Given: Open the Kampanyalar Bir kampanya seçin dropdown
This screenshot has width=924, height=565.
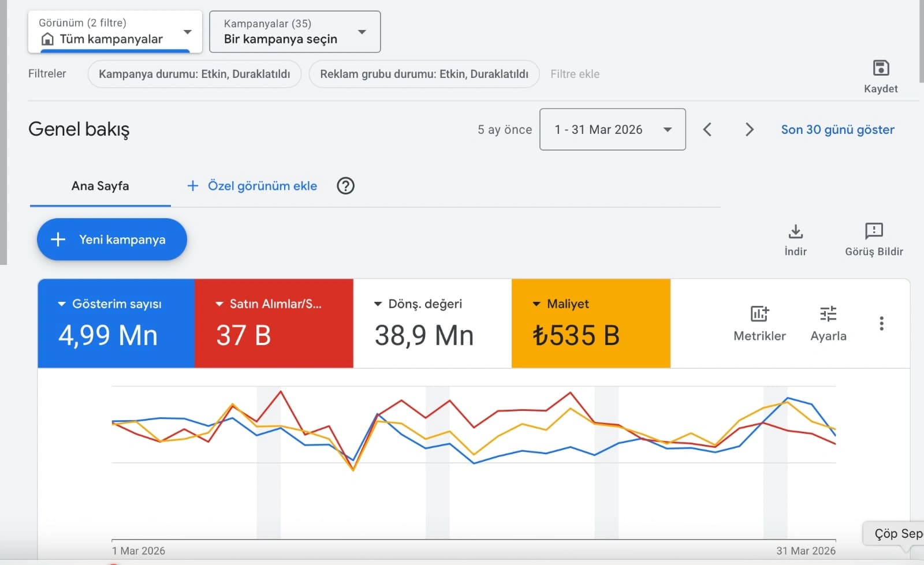Looking at the screenshot, I should tap(295, 32).
